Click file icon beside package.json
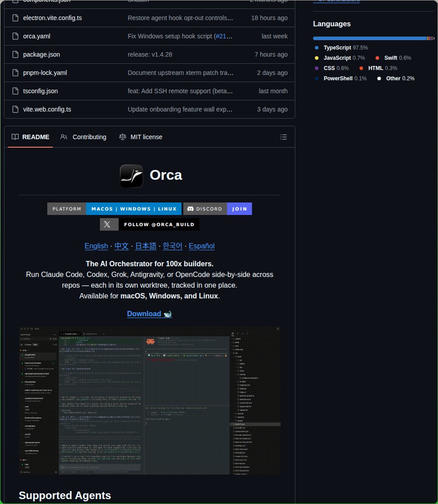The image size is (438, 504). point(15,55)
